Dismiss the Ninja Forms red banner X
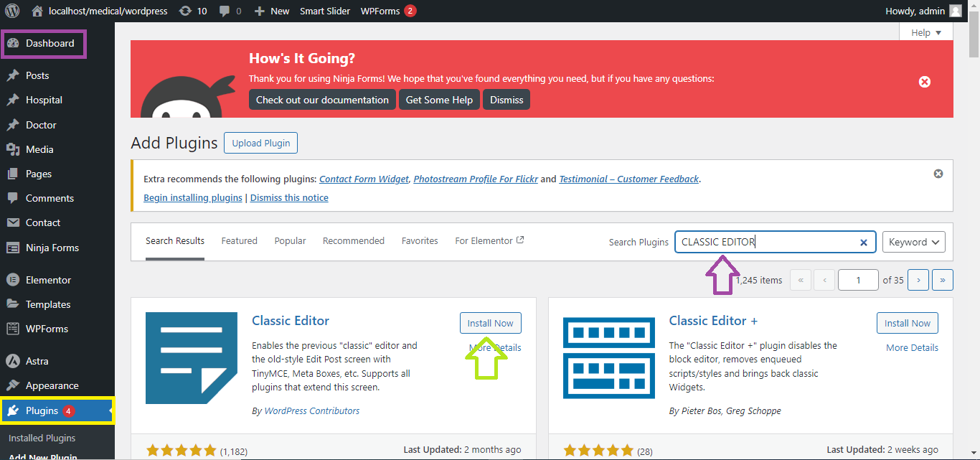The image size is (980, 460). click(x=925, y=82)
